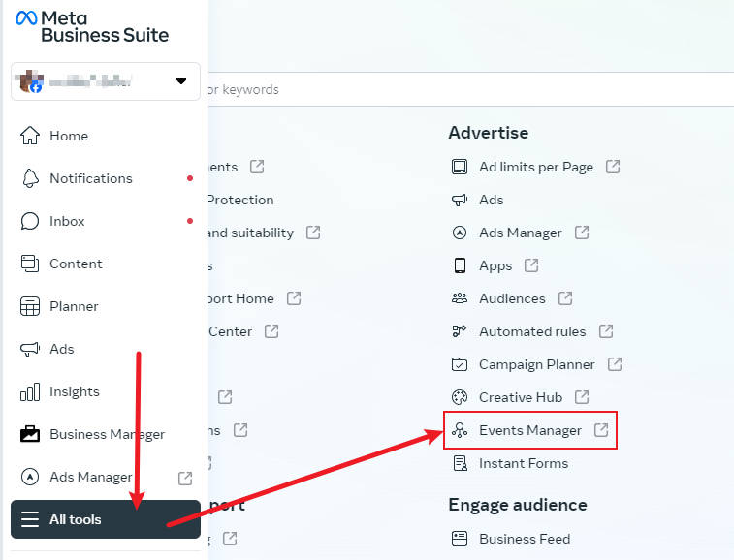
Task: Click the Business Manager briefcase icon
Action: pos(30,434)
